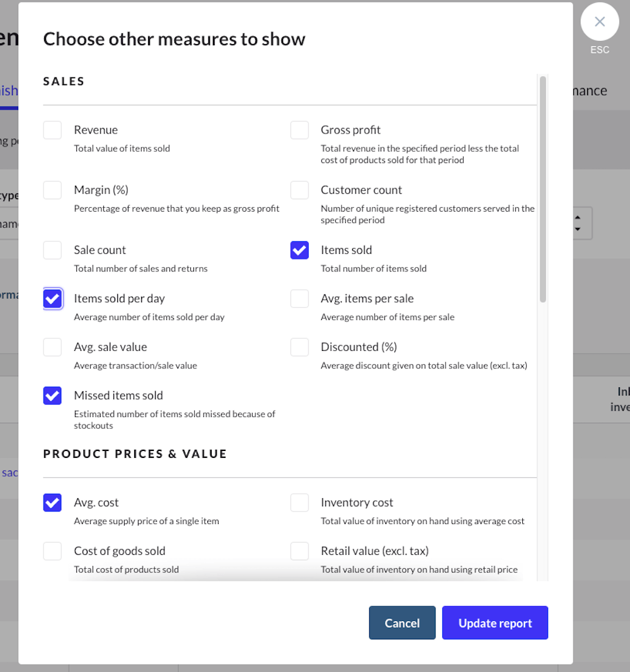Check the Revenue measure checkbox

pyautogui.click(x=52, y=130)
